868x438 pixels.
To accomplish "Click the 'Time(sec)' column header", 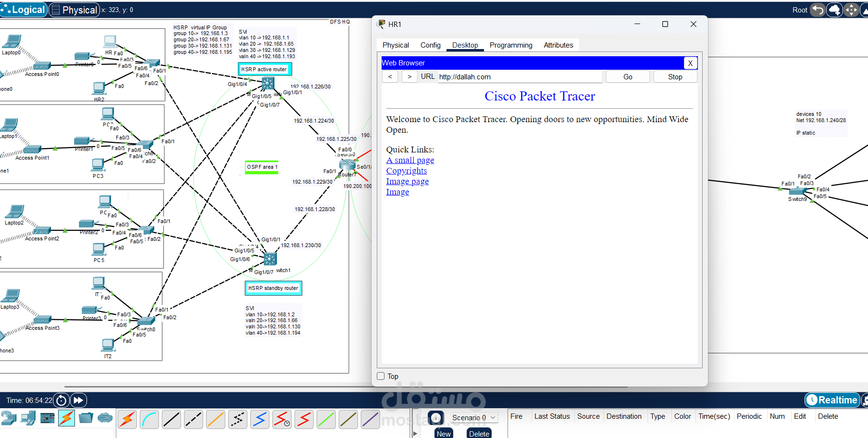I will point(714,416).
